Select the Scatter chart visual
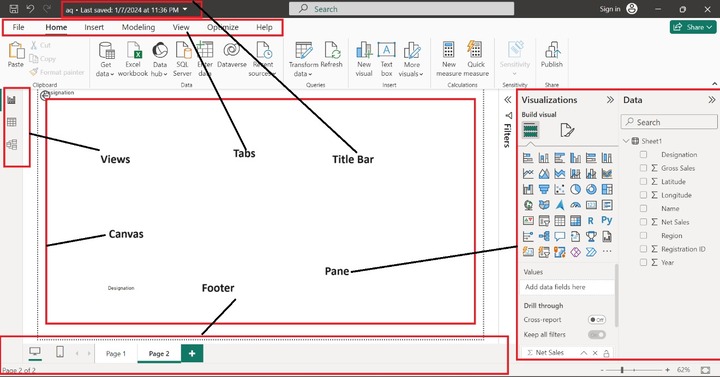Viewport: 720px width, 377px height. [x=559, y=189]
